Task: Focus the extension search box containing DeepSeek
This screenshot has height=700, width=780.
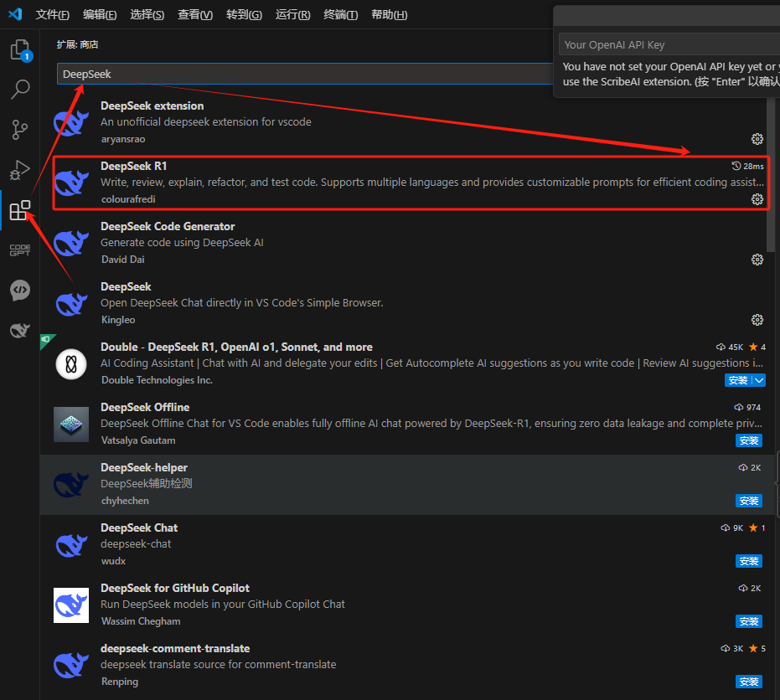Action: (x=304, y=74)
